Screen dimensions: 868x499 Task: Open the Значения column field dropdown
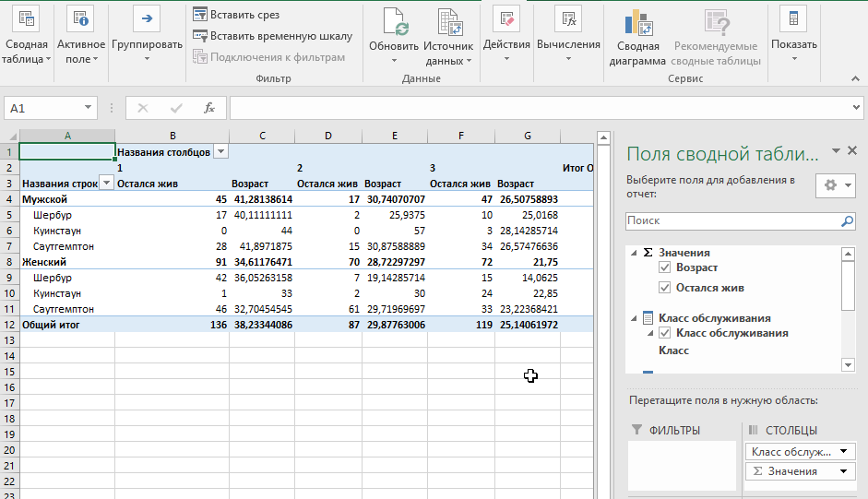(x=844, y=471)
